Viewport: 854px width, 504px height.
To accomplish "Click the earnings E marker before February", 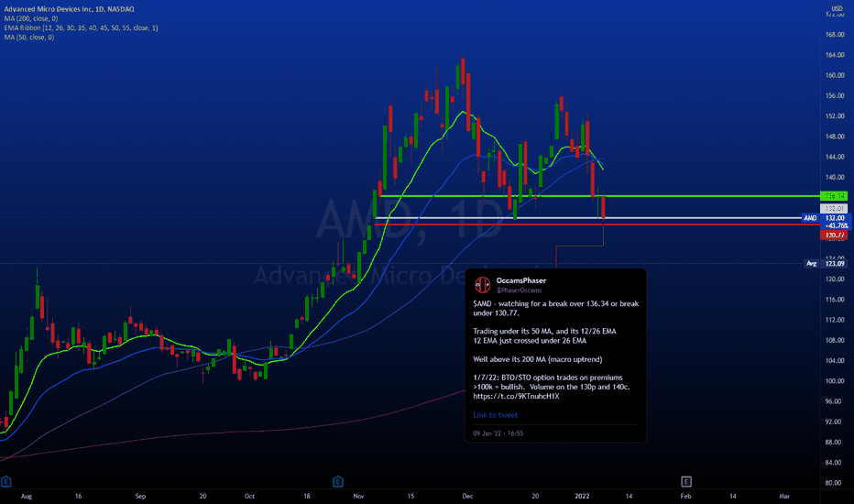I will [686, 481].
